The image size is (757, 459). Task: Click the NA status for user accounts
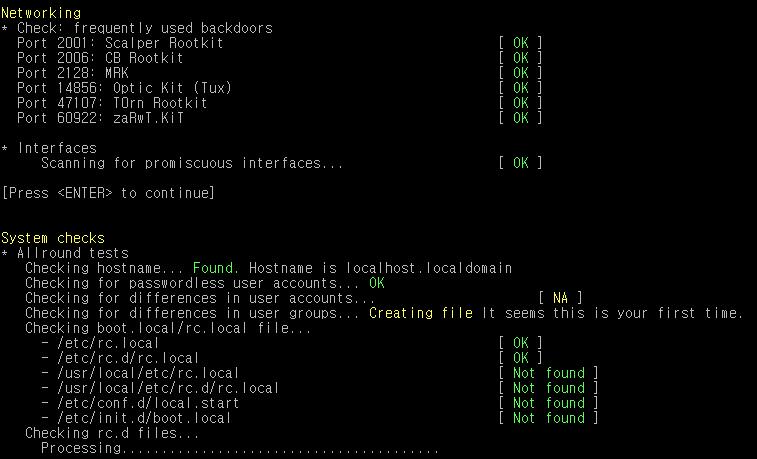(560, 298)
